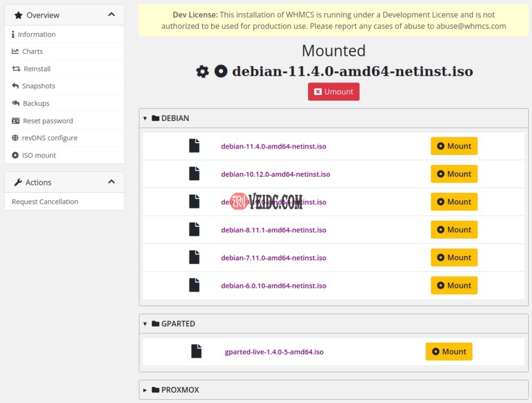Click file icon of debian-7.11.0 row
The width and height of the screenshot is (532, 403).
click(x=194, y=257)
